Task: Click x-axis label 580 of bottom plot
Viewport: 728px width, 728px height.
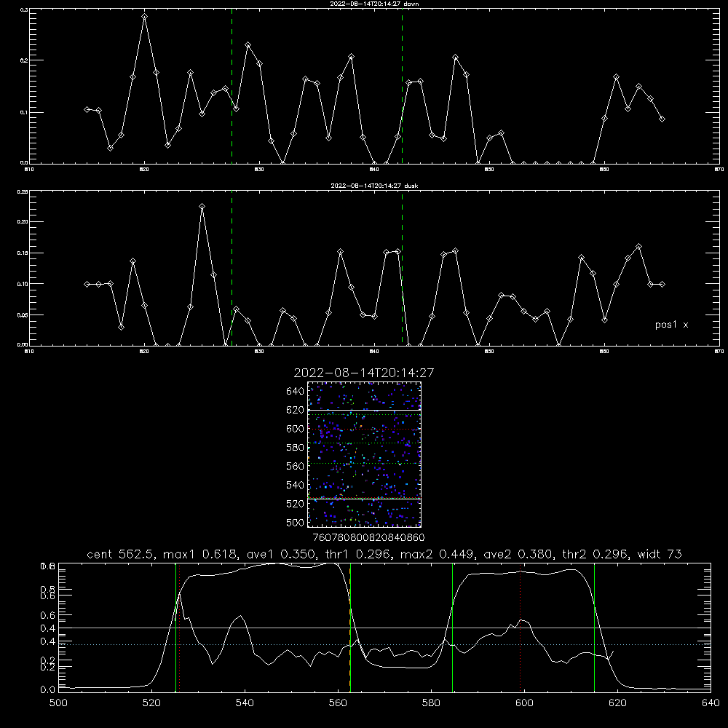Action: 431,703
